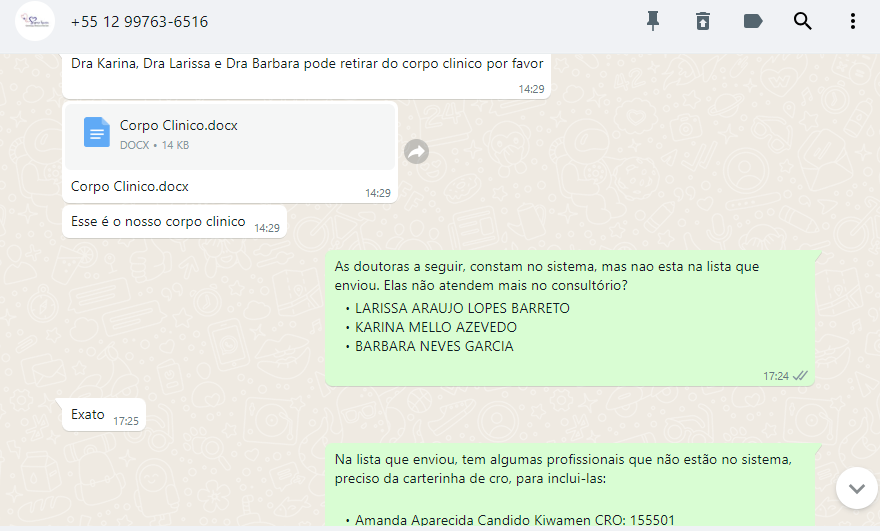The width and height of the screenshot is (880, 531).
Task: Open the blue document file icon
Action: 97,132
